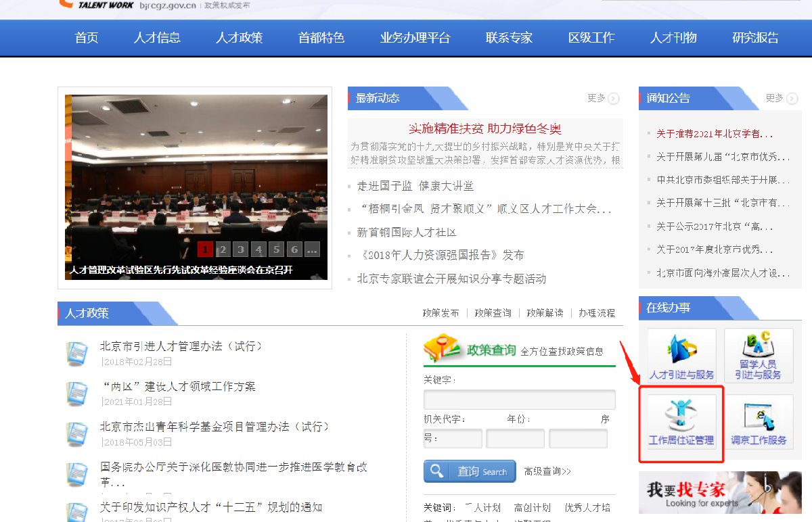The width and height of the screenshot is (812, 522).
Task: Open notice 北京市面向海外高层次人才设...
Action: point(723,273)
